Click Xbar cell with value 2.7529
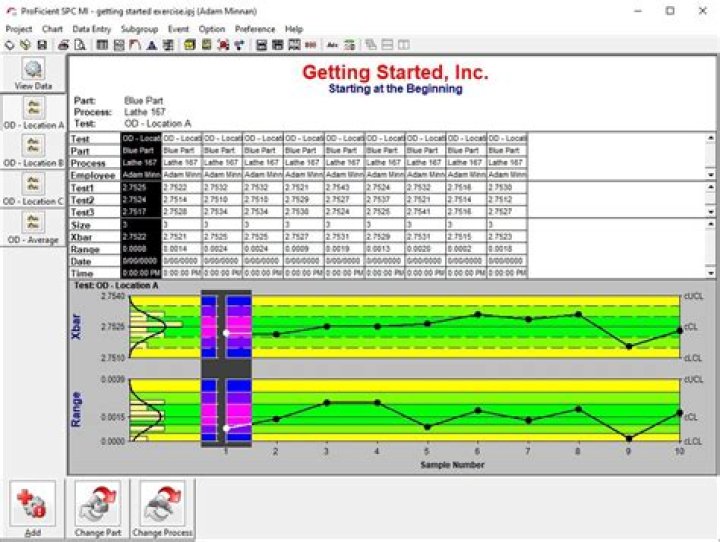 point(385,237)
